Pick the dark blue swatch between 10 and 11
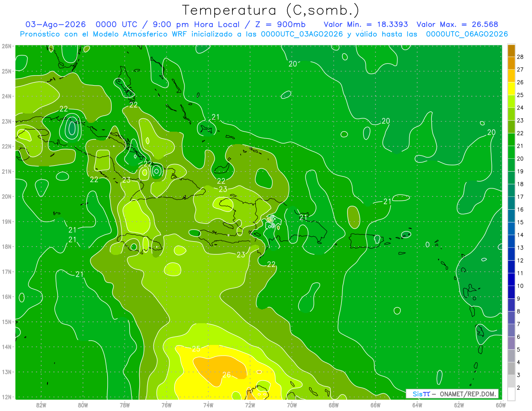The width and height of the screenshot is (532, 411). tap(511, 280)
